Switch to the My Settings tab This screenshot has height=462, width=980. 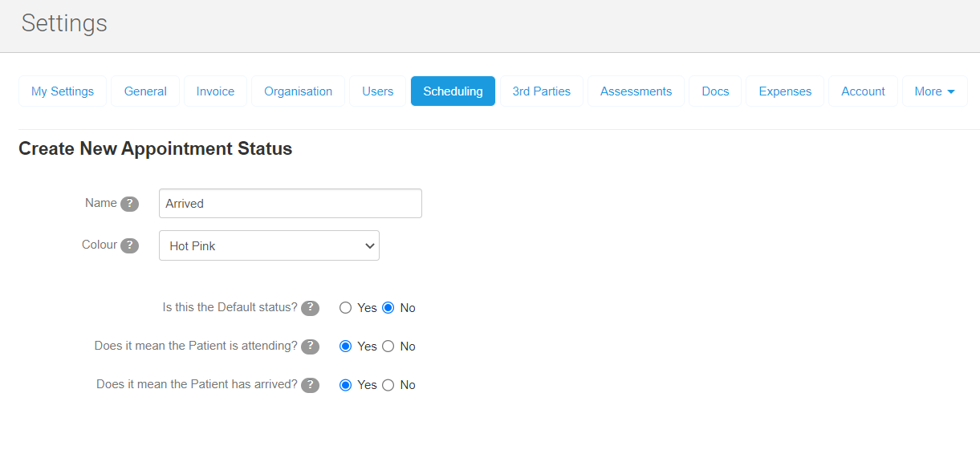[63, 91]
